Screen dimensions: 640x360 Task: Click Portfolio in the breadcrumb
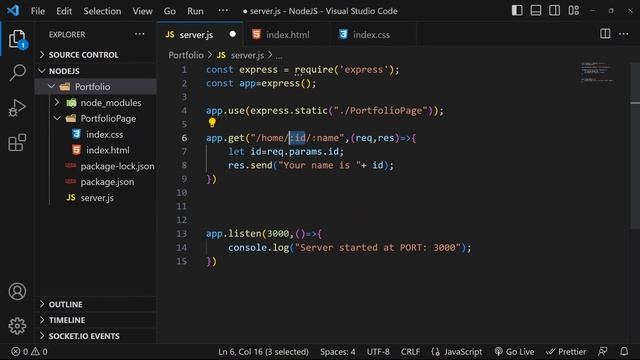pyautogui.click(x=186, y=55)
